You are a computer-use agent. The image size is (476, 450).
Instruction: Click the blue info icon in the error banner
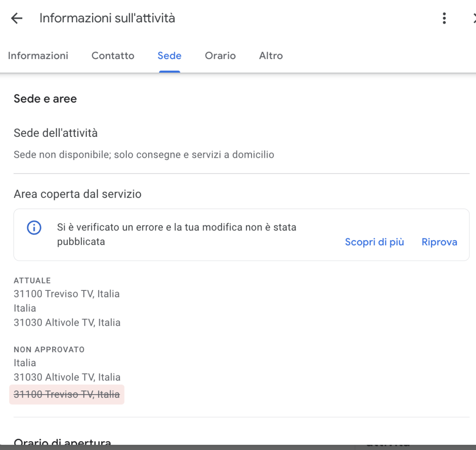pos(33,228)
